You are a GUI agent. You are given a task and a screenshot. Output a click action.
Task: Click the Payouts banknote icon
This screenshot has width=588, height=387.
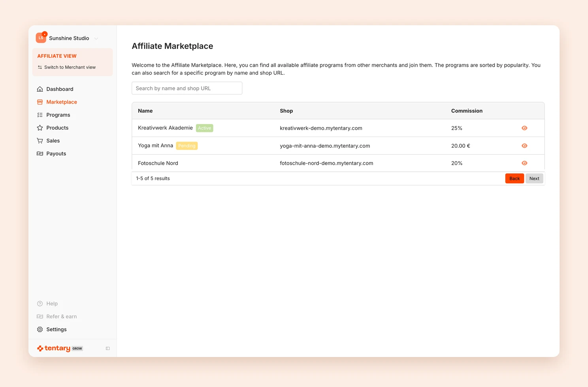[x=40, y=154]
